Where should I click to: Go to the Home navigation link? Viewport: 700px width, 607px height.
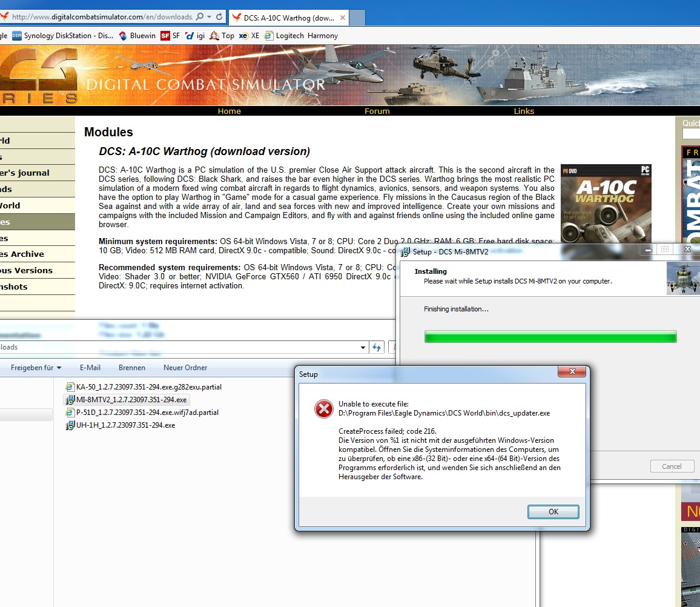[229, 111]
